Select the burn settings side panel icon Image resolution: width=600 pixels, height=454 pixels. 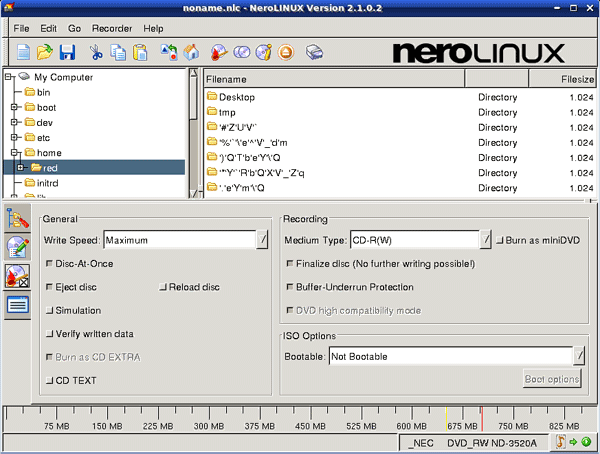pos(18,276)
